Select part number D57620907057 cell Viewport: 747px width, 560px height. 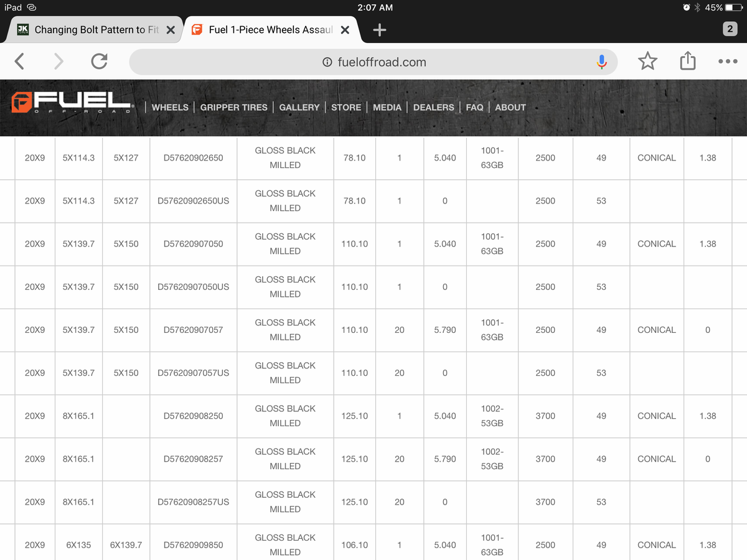193,330
